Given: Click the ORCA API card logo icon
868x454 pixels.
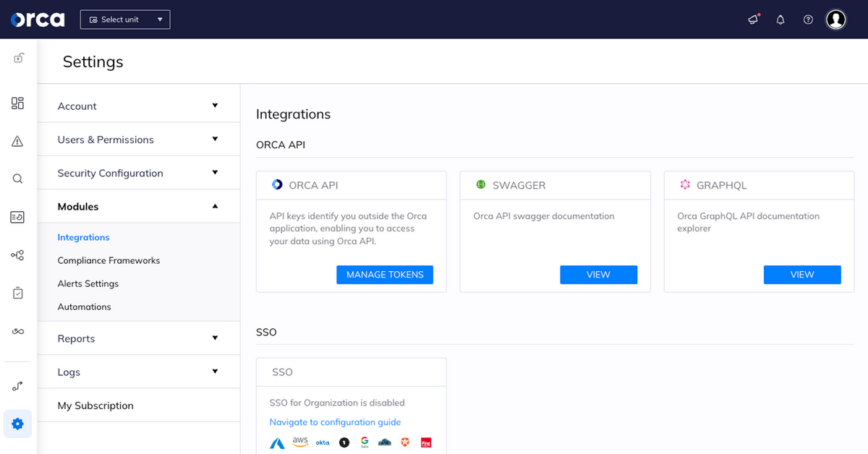Looking at the screenshot, I should (x=277, y=185).
